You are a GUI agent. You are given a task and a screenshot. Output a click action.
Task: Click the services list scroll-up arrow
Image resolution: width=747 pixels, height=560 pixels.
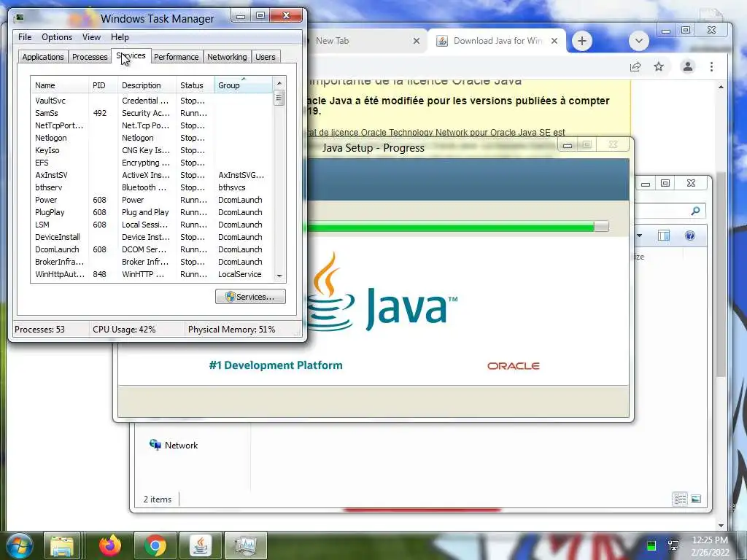pyautogui.click(x=279, y=83)
